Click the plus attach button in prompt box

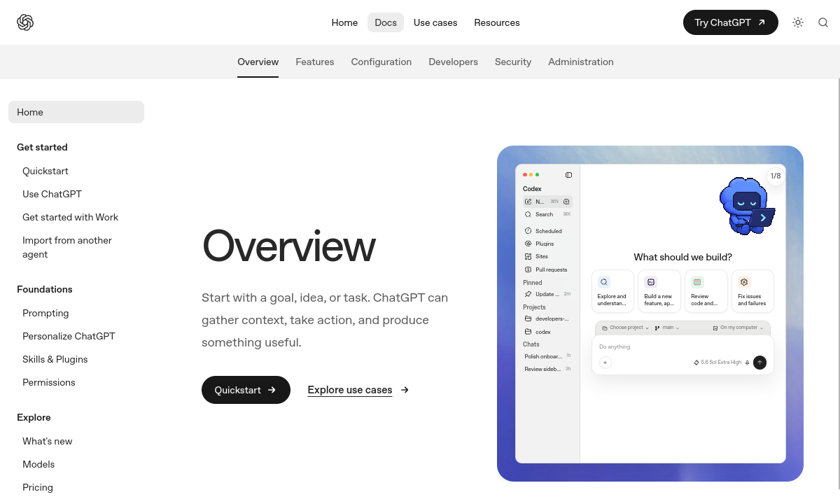(x=605, y=363)
